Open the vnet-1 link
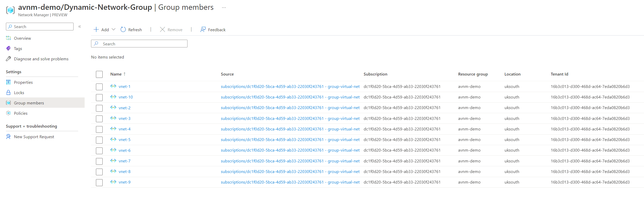Screen dimensions: 644x207 tap(124, 87)
